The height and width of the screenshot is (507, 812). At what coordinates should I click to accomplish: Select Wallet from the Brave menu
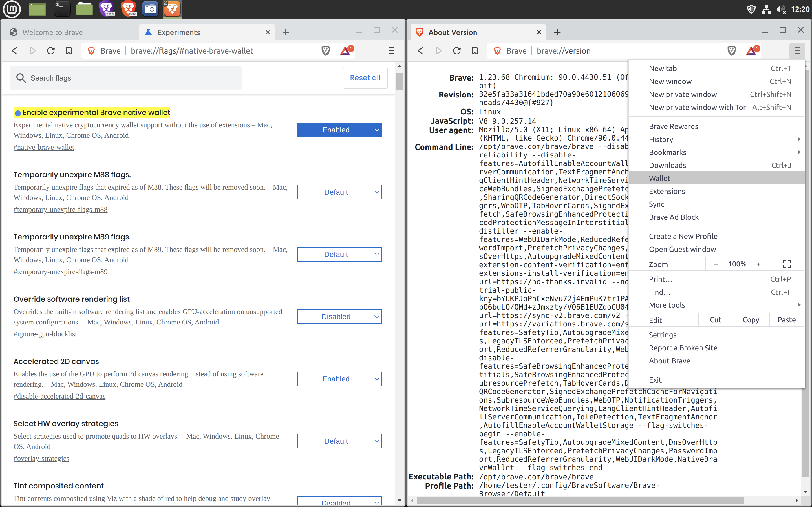(660, 178)
